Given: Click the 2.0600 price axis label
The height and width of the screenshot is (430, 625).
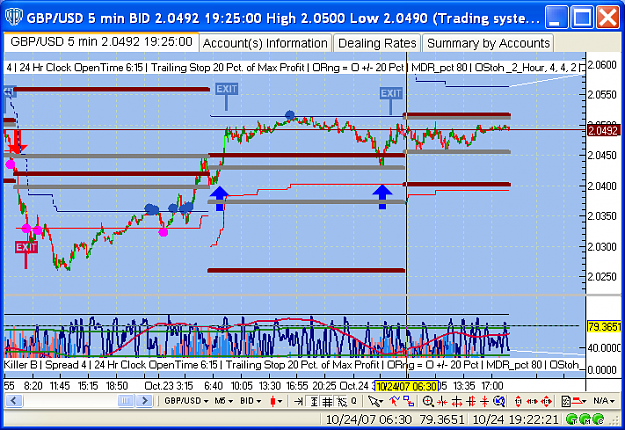Looking at the screenshot, I should coord(603,65).
